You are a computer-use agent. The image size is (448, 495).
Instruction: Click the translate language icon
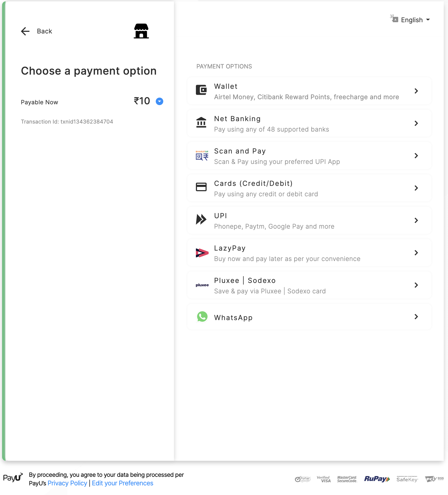point(394,19)
